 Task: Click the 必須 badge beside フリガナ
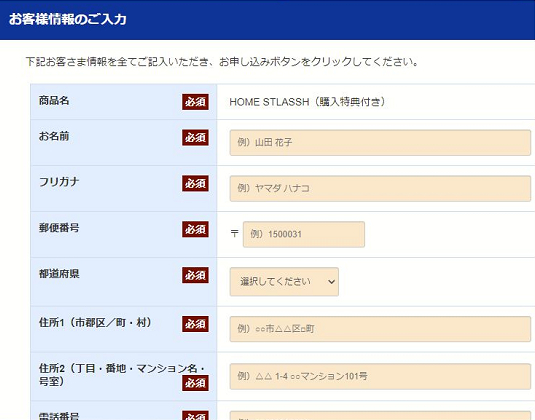[195, 183]
